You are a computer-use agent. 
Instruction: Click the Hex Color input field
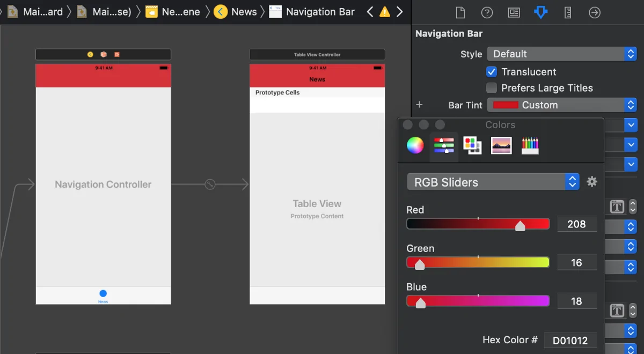[x=570, y=340]
